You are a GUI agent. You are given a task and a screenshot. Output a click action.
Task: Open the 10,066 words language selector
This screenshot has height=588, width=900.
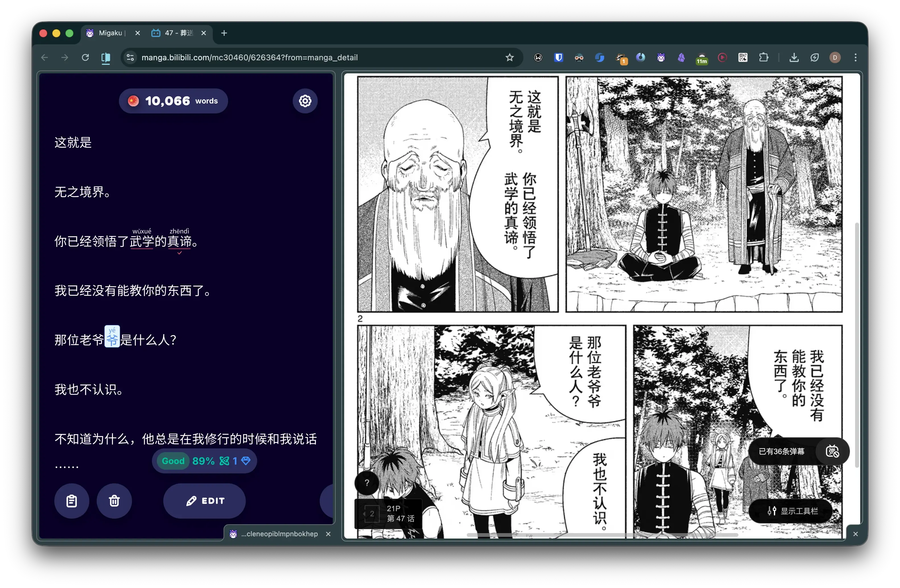[173, 101]
